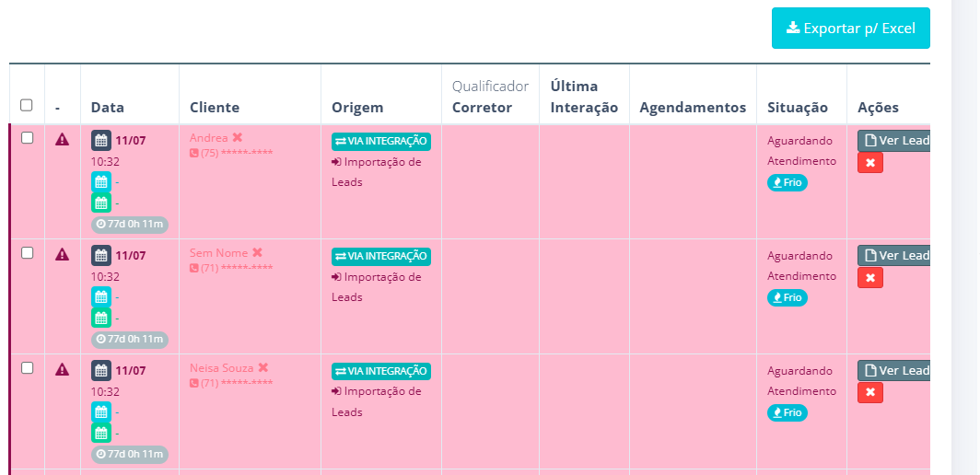980x475 pixels.
Task: Tick the checkbox for the Neisa Souza lead
Action: point(27,368)
